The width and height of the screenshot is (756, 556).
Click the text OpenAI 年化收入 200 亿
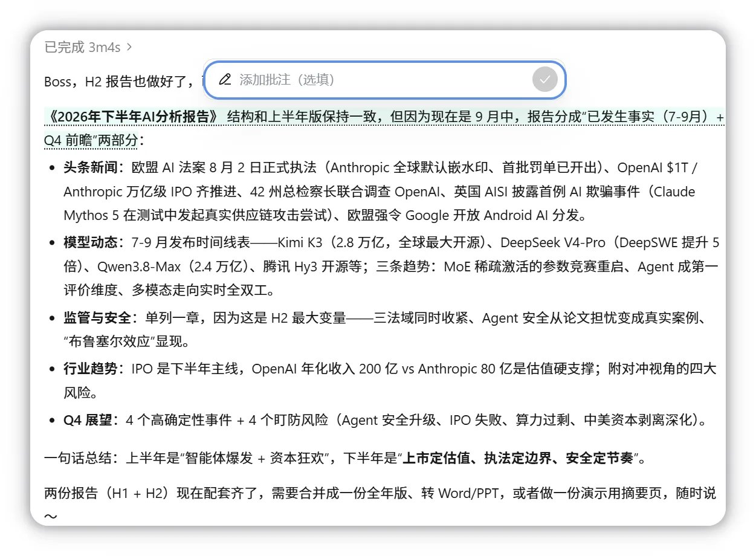click(325, 368)
